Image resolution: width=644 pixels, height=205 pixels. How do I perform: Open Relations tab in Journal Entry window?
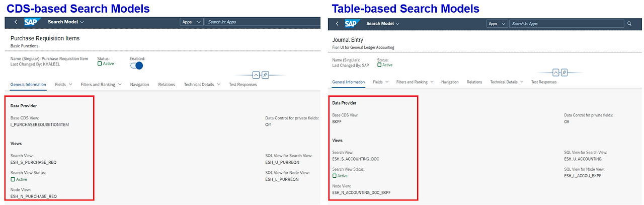click(x=474, y=82)
